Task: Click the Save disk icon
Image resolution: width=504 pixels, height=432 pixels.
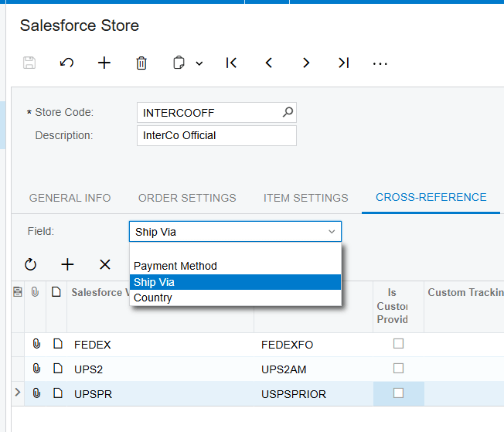Action: (x=29, y=63)
